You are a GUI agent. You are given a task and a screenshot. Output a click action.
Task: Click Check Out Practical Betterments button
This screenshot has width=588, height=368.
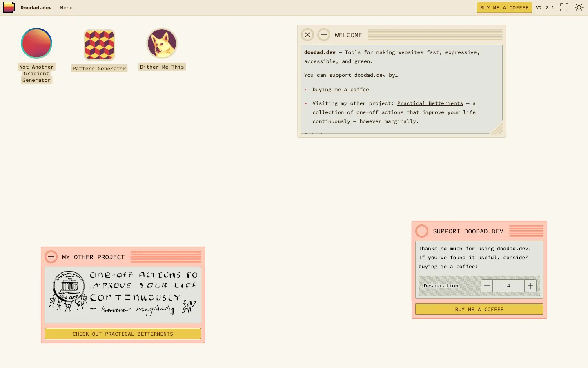[123, 334]
